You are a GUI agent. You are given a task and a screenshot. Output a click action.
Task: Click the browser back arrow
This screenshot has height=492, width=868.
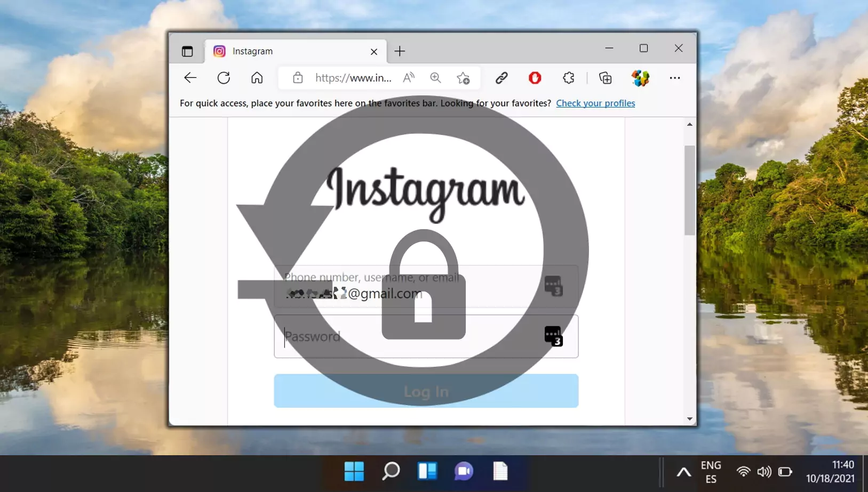click(190, 78)
